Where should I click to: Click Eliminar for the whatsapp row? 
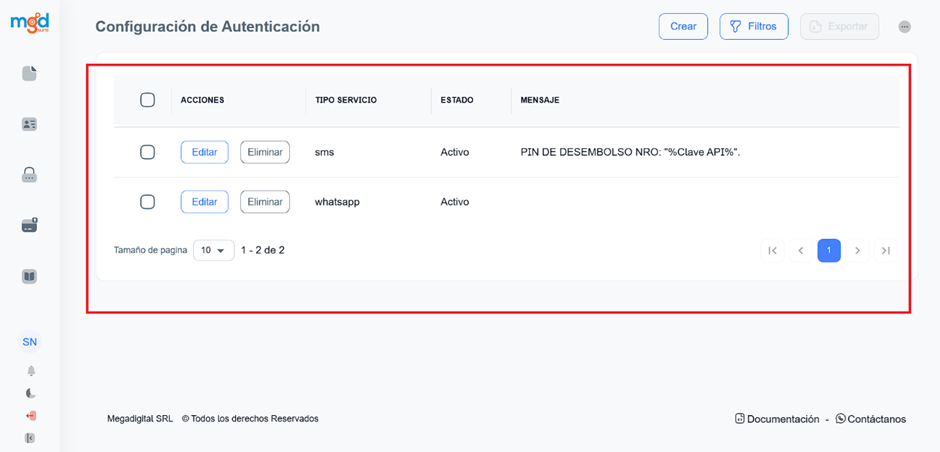coord(265,201)
